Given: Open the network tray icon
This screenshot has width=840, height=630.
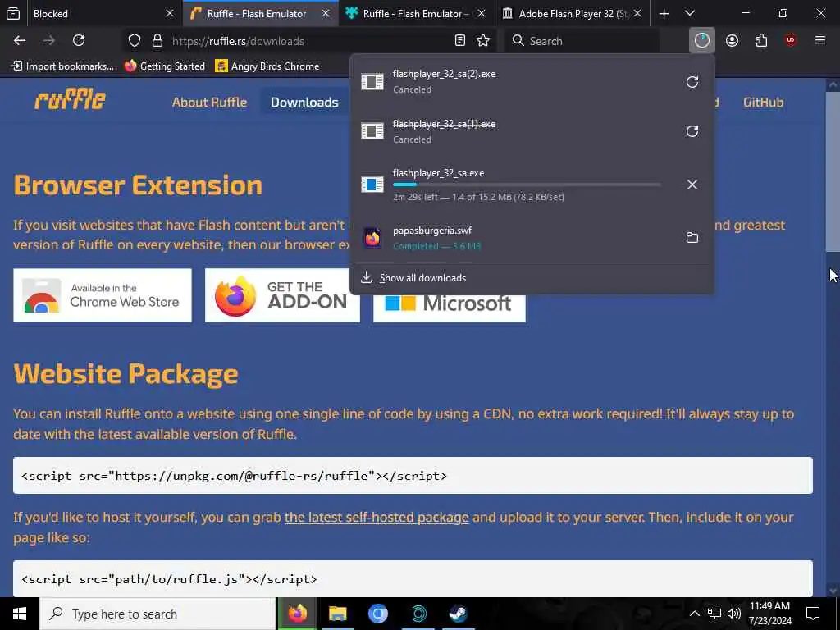Looking at the screenshot, I should click(x=714, y=614).
